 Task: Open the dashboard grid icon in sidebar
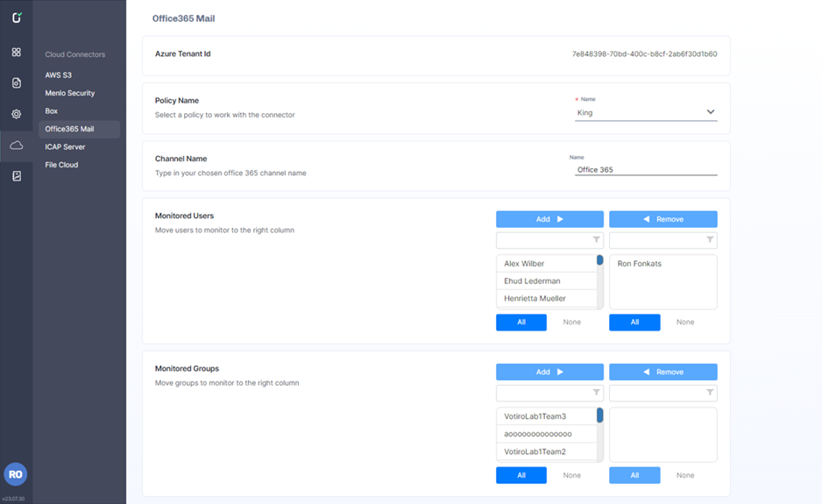click(17, 52)
